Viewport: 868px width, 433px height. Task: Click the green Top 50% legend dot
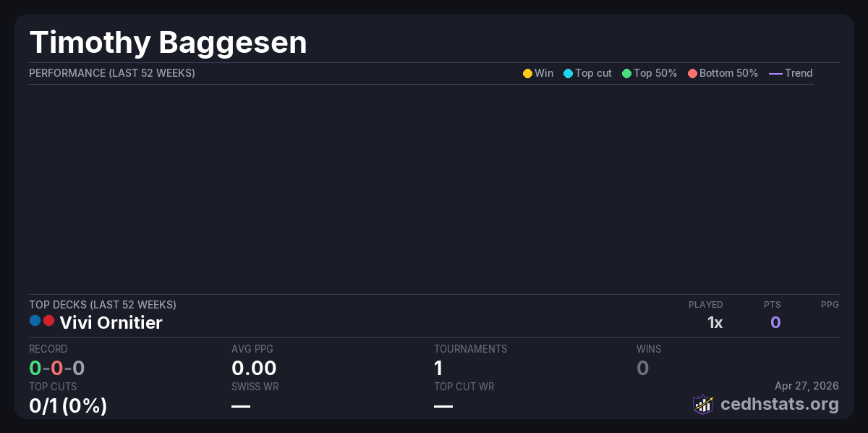[626, 73]
